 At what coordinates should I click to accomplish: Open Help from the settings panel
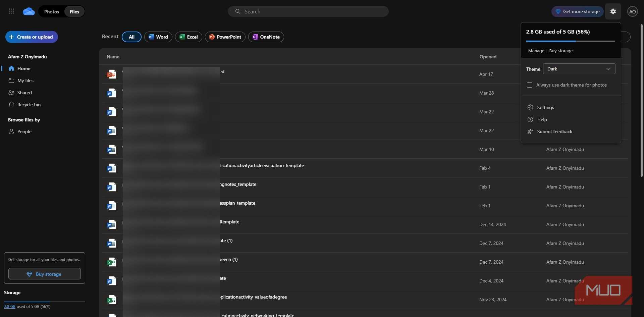[542, 119]
